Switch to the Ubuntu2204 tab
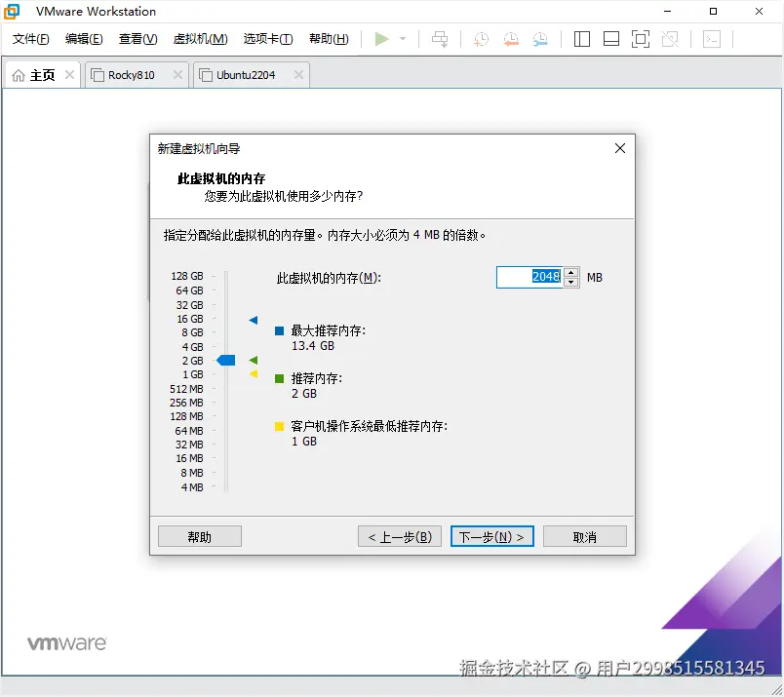The image size is (784, 697). 245,75
